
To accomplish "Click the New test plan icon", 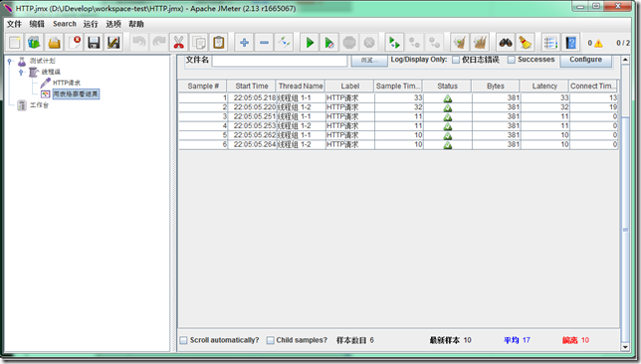I will tap(15, 43).
